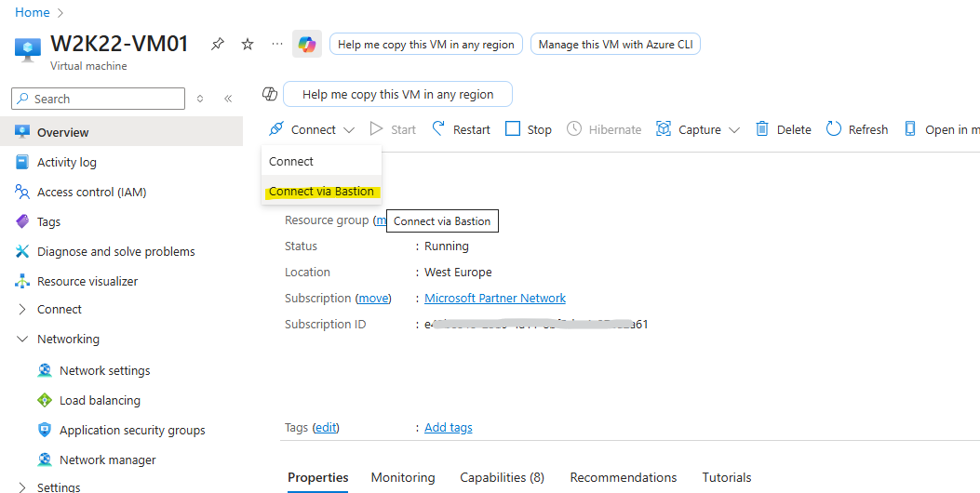980x493 pixels.
Task: Click the Refresh toolbar label
Action: [868, 129]
